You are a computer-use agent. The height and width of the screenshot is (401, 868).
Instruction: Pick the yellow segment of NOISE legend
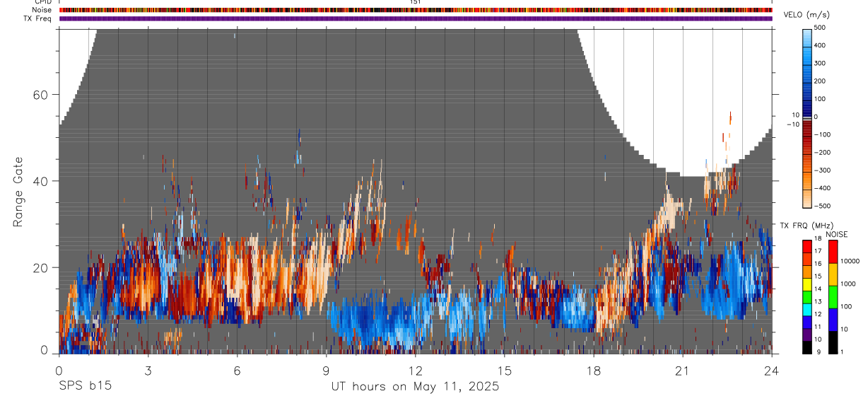pos(833,274)
